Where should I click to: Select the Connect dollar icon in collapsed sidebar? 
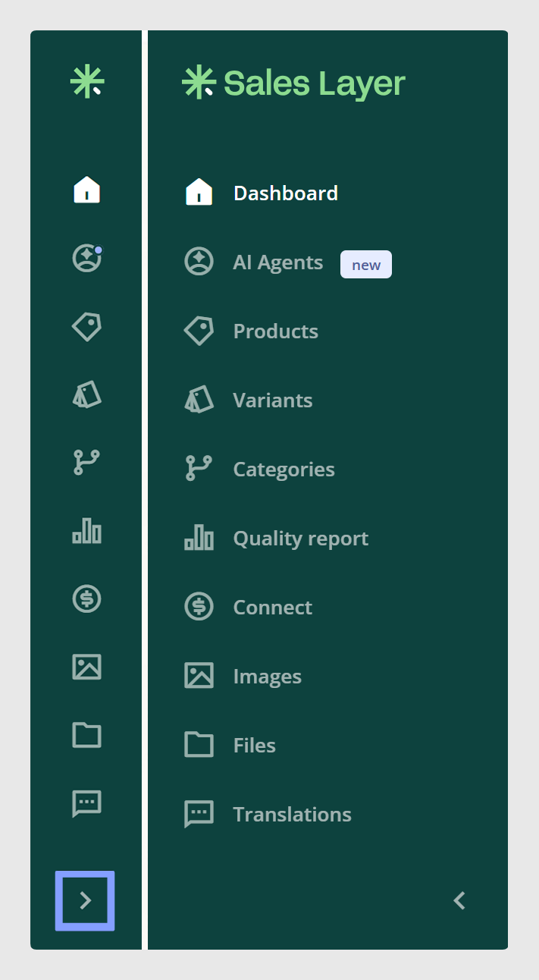pyautogui.click(x=86, y=599)
